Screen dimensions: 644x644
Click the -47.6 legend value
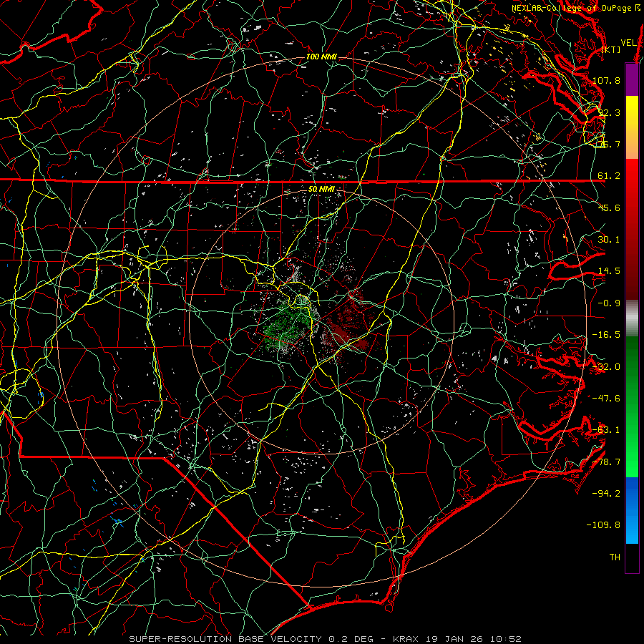point(607,399)
